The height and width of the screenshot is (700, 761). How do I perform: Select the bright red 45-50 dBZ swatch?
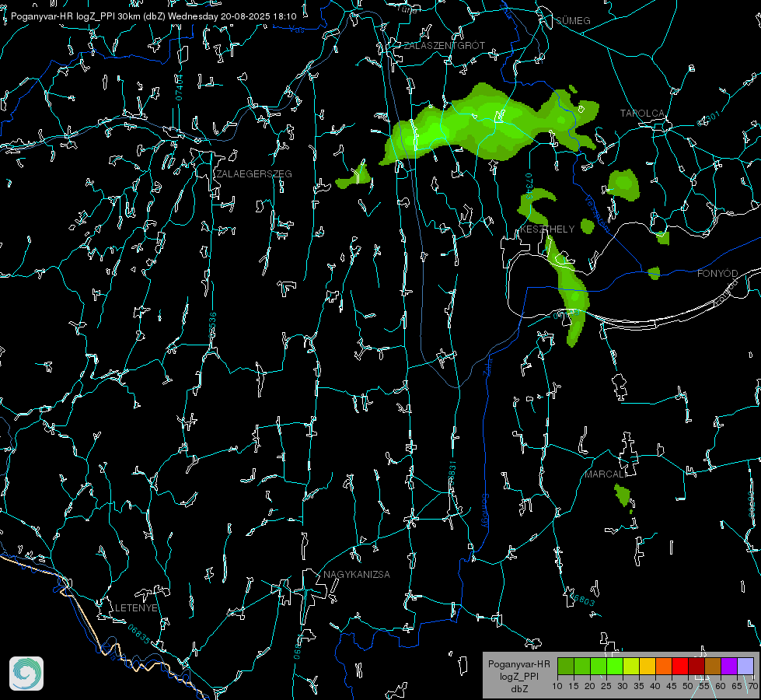coord(680,667)
